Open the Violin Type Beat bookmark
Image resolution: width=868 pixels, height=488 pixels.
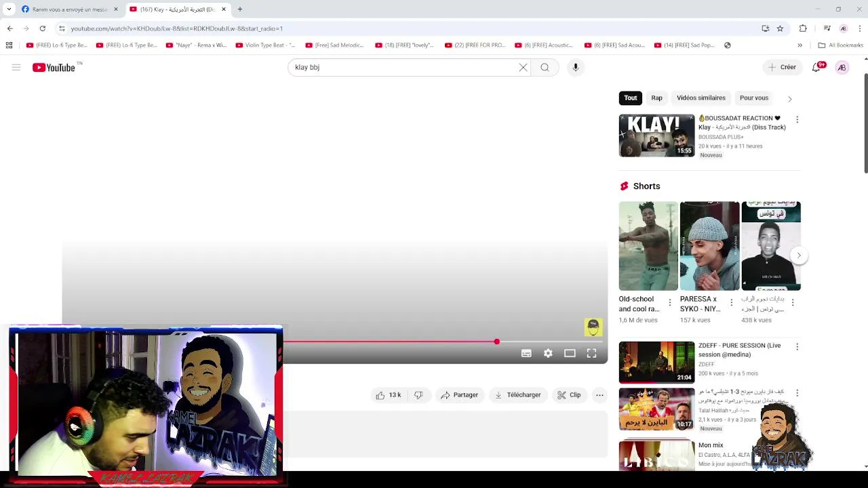[x=265, y=45]
